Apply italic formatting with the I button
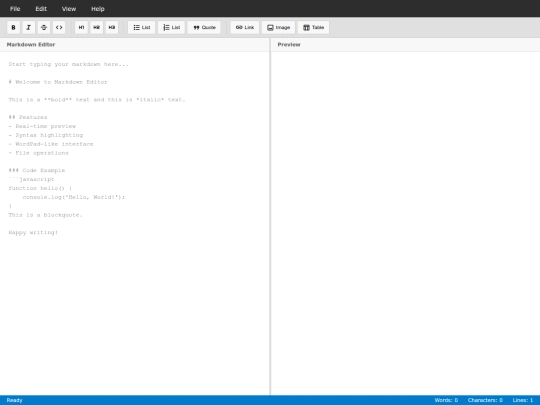The image size is (540, 405). tap(29, 27)
